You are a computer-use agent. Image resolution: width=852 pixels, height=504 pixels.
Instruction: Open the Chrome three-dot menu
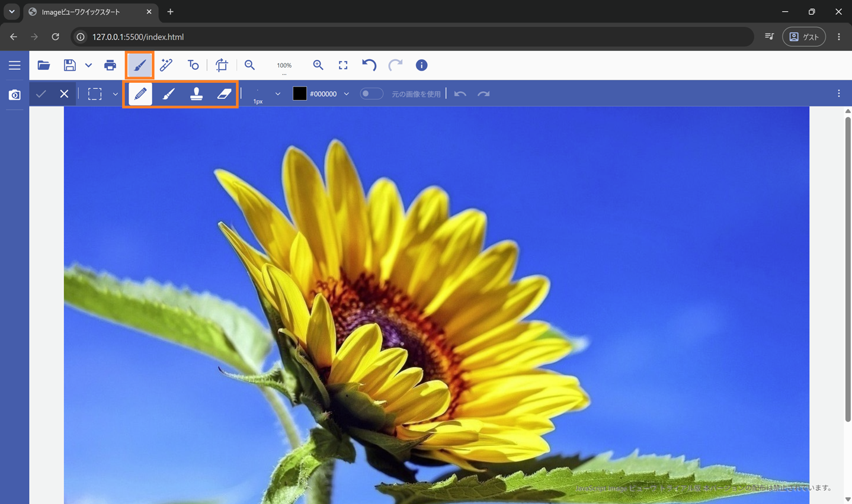tap(838, 37)
